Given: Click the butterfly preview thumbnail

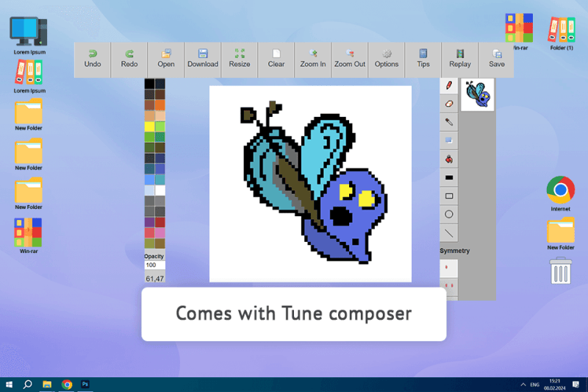Looking at the screenshot, I should 477,95.
